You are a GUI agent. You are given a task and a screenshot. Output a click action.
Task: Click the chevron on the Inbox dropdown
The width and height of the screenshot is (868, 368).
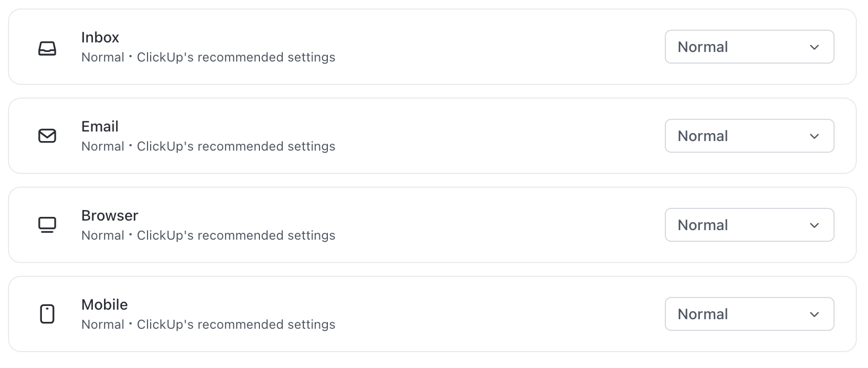[814, 47]
